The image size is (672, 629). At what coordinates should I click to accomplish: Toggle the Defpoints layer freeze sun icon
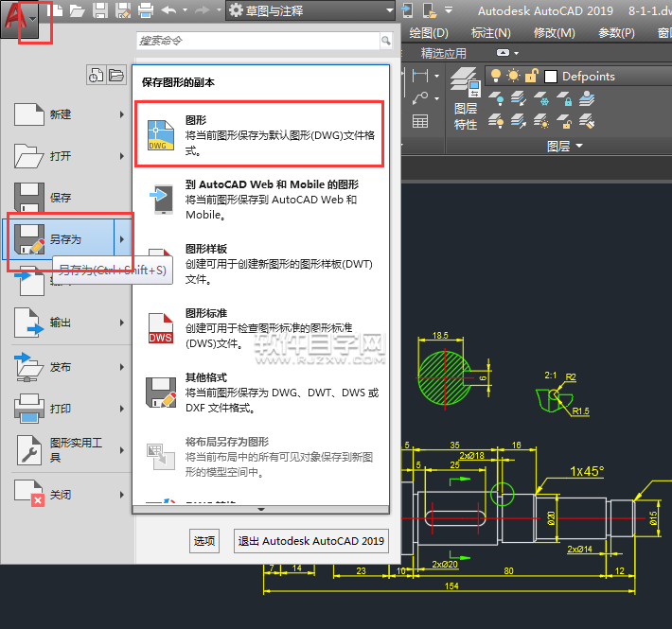tap(513, 76)
